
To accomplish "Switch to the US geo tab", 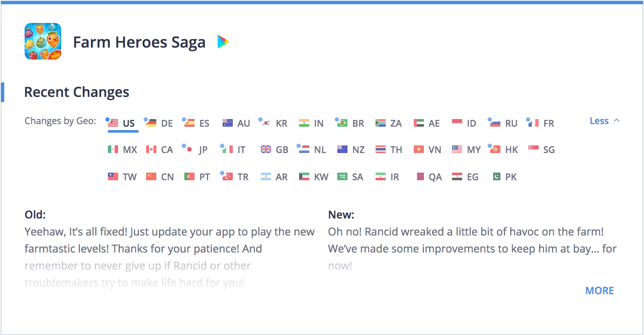I will [x=123, y=124].
